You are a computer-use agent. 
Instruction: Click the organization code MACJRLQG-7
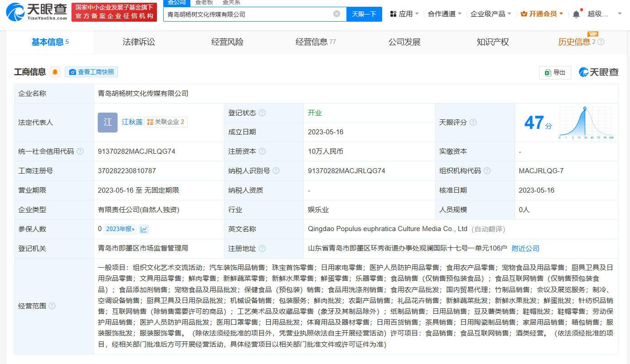(541, 171)
